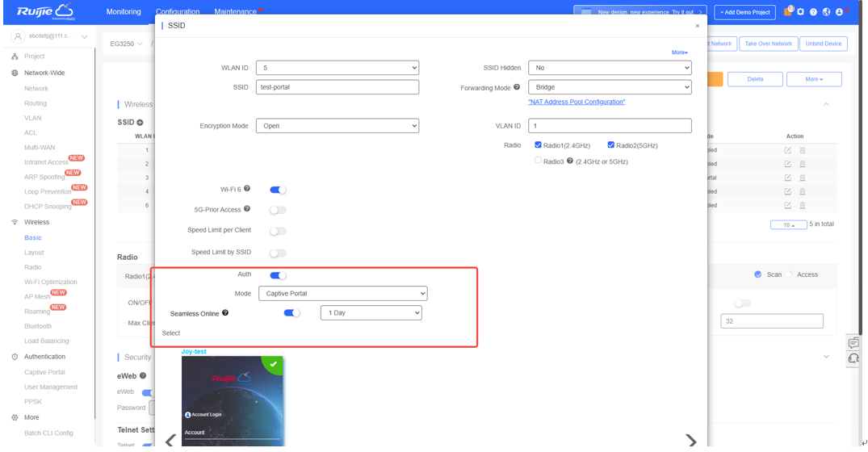Edit the SSID in the third table row
The height and width of the screenshot is (452, 868).
787,178
